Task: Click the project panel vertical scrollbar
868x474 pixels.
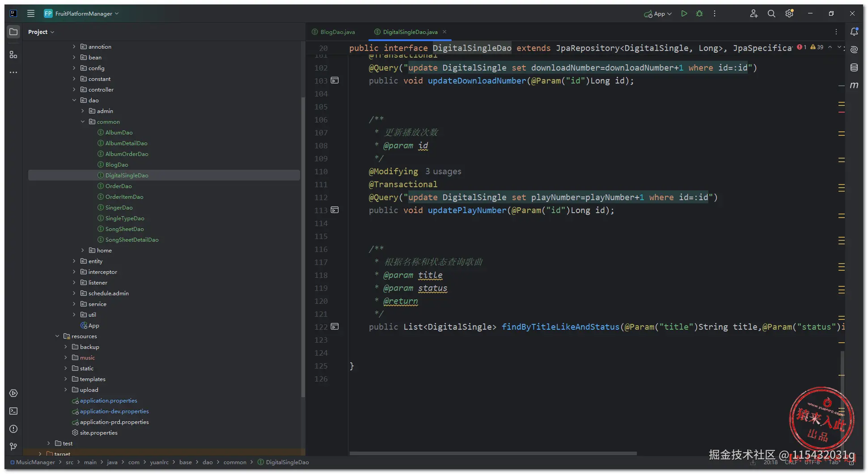Action: [303, 248]
